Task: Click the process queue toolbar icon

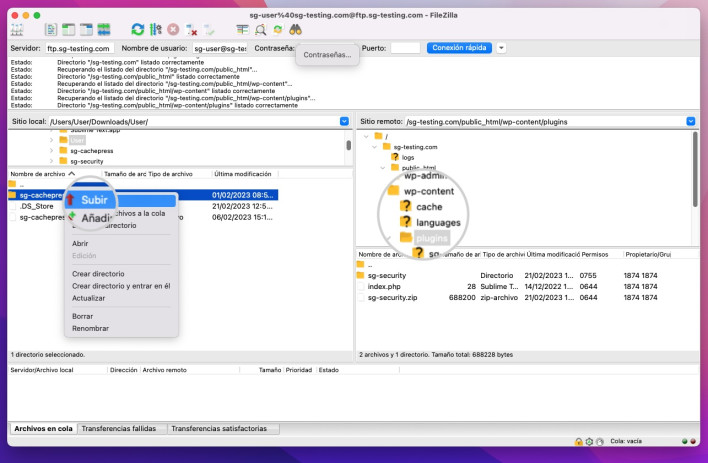Action: point(156,30)
